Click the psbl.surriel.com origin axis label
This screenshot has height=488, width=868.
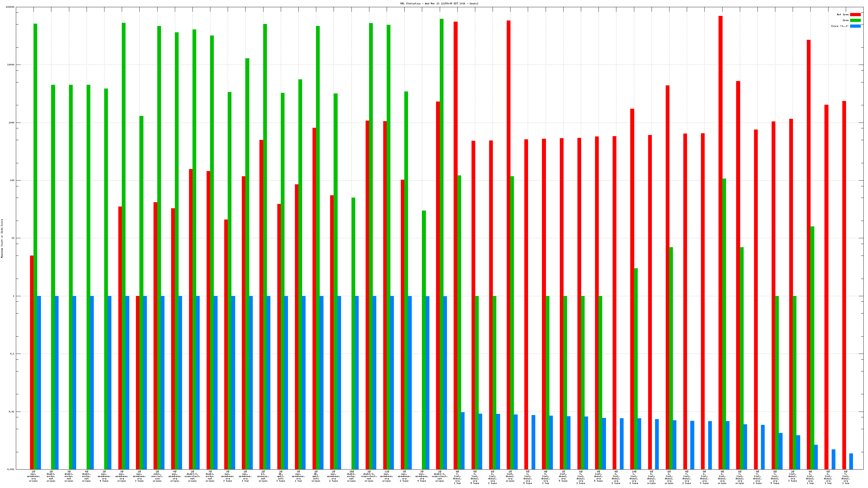coord(157,476)
